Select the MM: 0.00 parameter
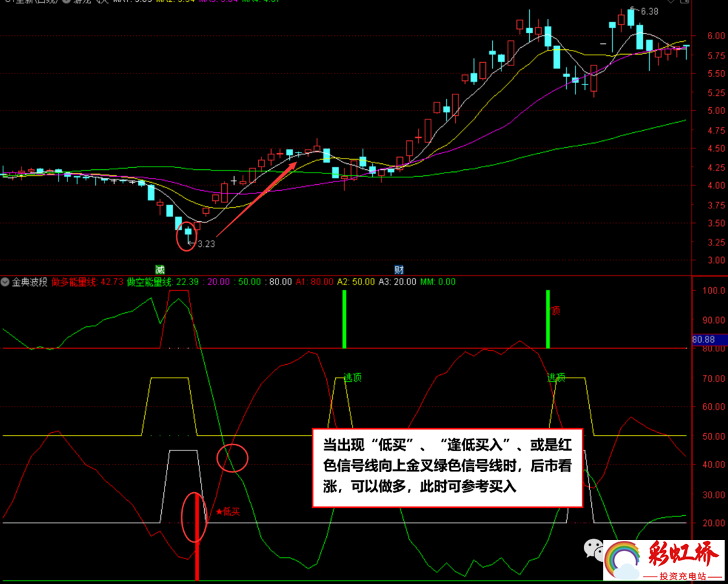 point(438,282)
